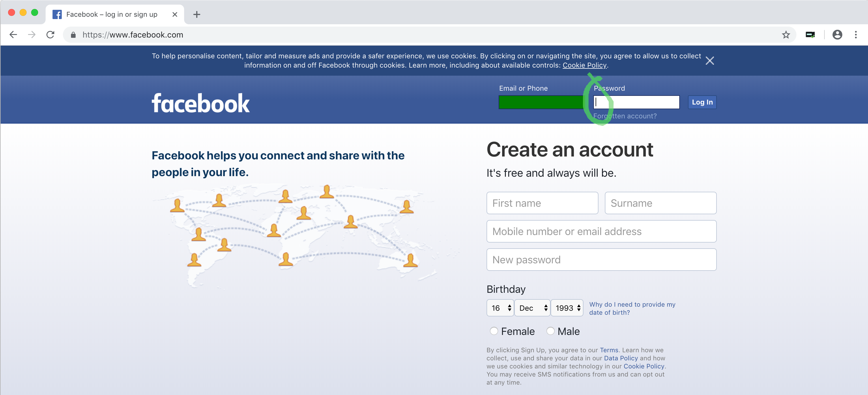Screen dimensions: 868x395
Task: Reload the Facebook page
Action: [x=50, y=35]
